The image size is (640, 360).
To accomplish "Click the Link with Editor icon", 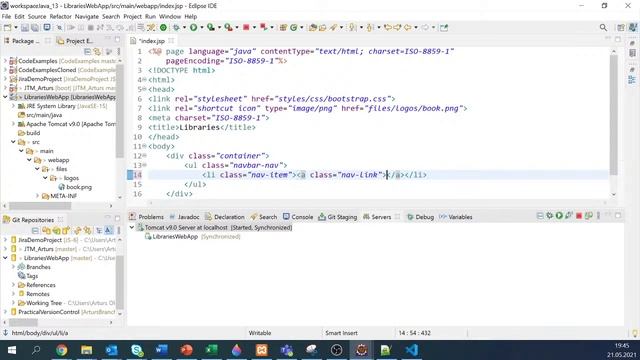I will point(97,51).
